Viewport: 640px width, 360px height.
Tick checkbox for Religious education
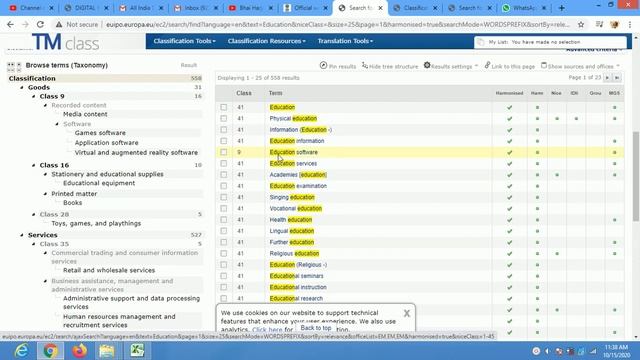click(224, 253)
